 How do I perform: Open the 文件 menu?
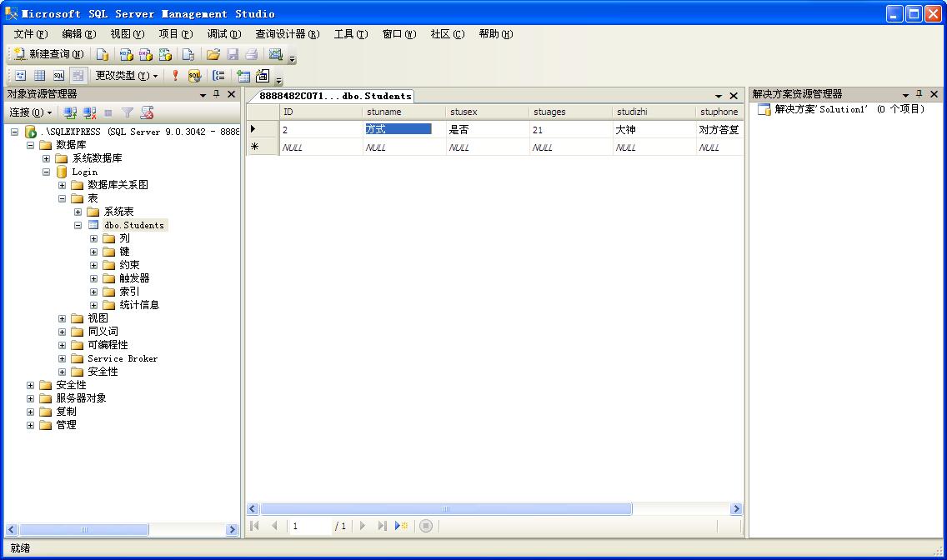click(30, 34)
